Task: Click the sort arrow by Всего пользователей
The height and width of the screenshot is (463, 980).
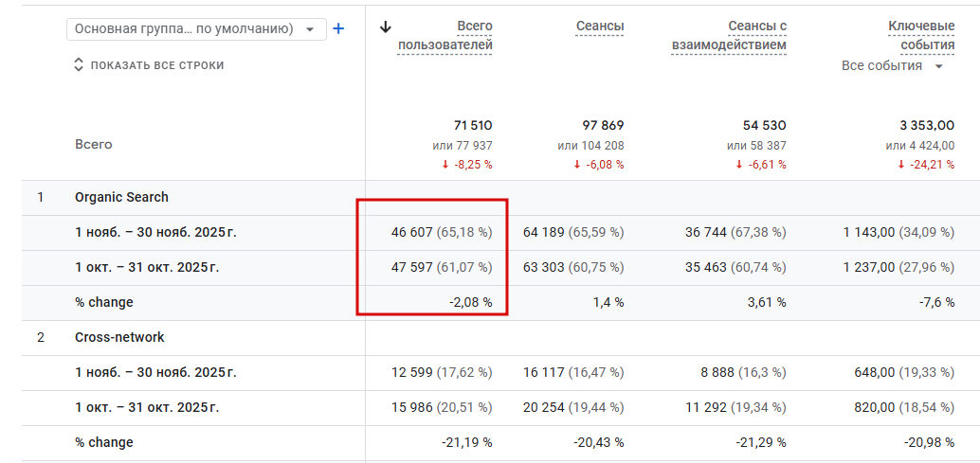Action: [x=385, y=27]
